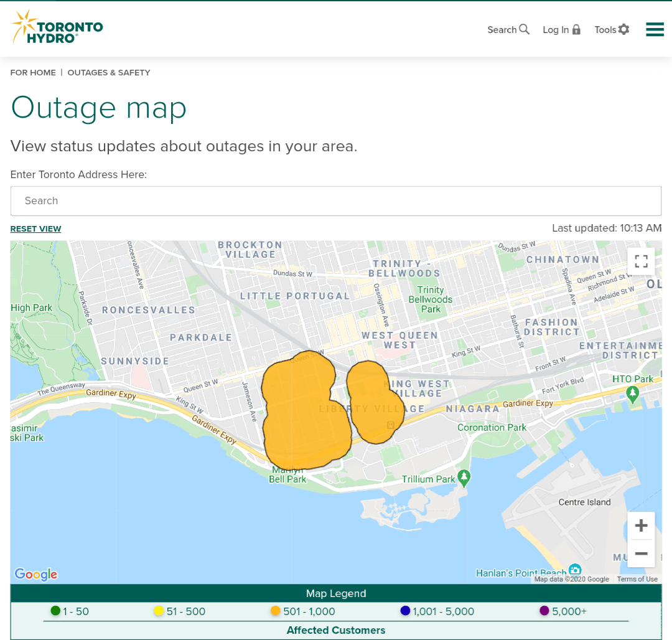Open the OUTAGES & SAFETY breadcrumb
The height and width of the screenshot is (640, 672).
tap(108, 73)
